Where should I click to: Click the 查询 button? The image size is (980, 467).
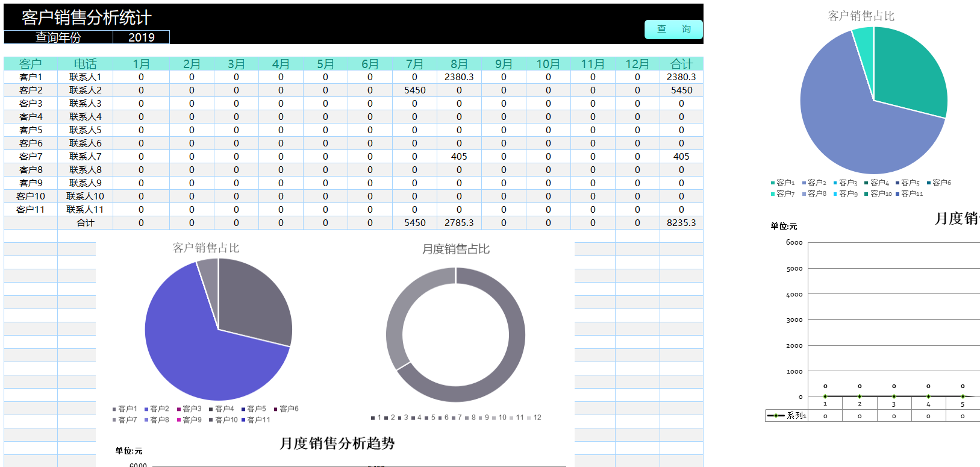pos(673,29)
